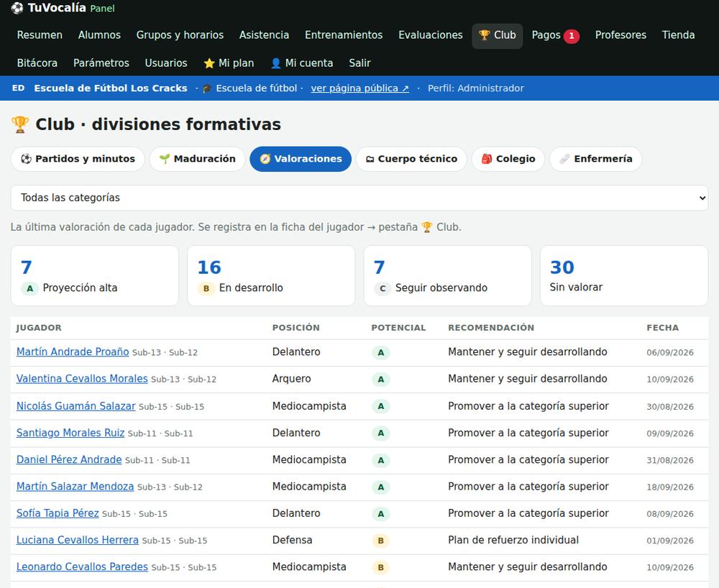
Task: Open Parámetros settings
Action: pyautogui.click(x=101, y=63)
